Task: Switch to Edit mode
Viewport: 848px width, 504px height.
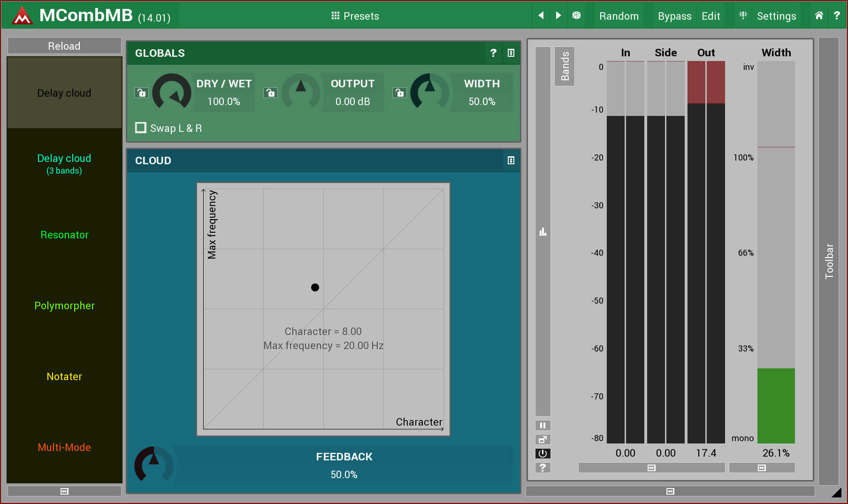Action: click(x=710, y=16)
